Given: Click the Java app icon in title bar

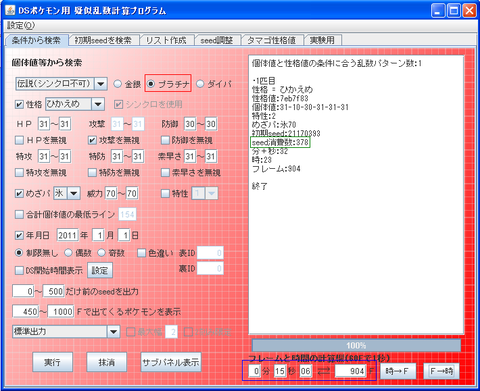Looking at the screenshot, I should (x=10, y=10).
